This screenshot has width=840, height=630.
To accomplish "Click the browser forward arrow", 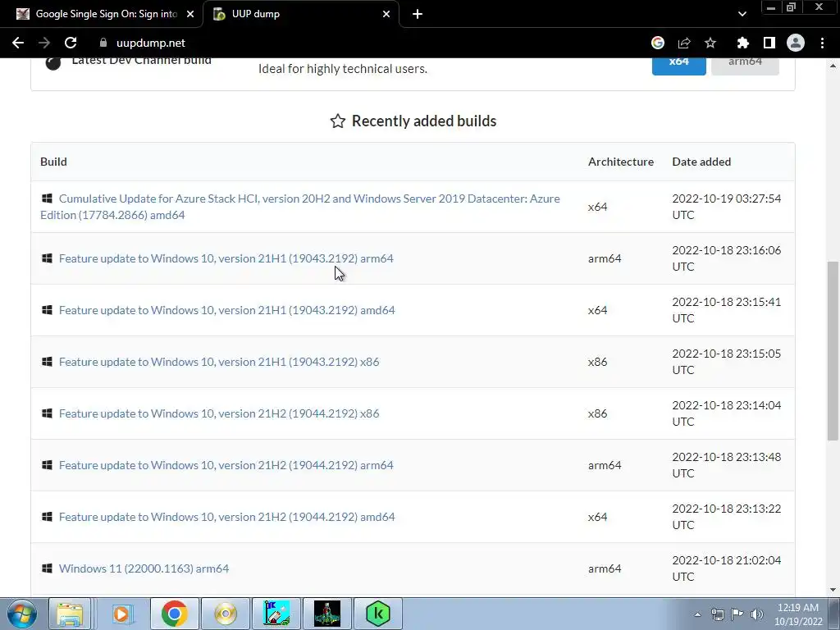I will [44, 43].
